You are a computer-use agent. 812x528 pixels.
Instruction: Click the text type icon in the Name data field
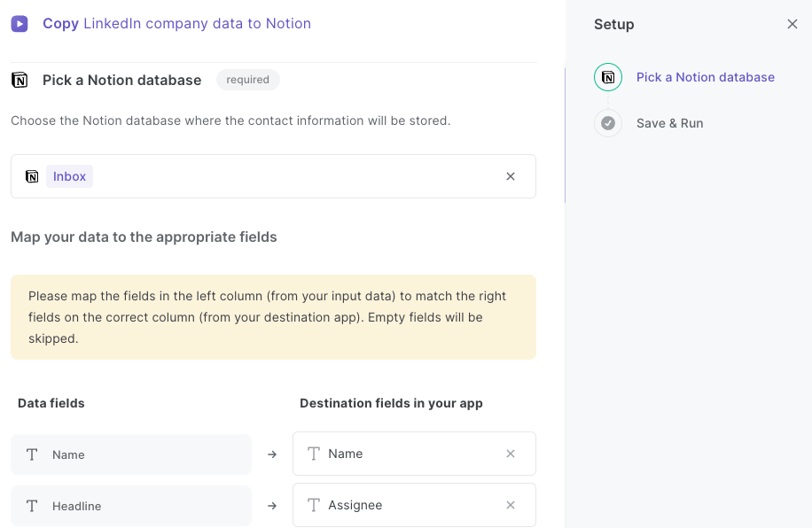[x=32, y=454]
